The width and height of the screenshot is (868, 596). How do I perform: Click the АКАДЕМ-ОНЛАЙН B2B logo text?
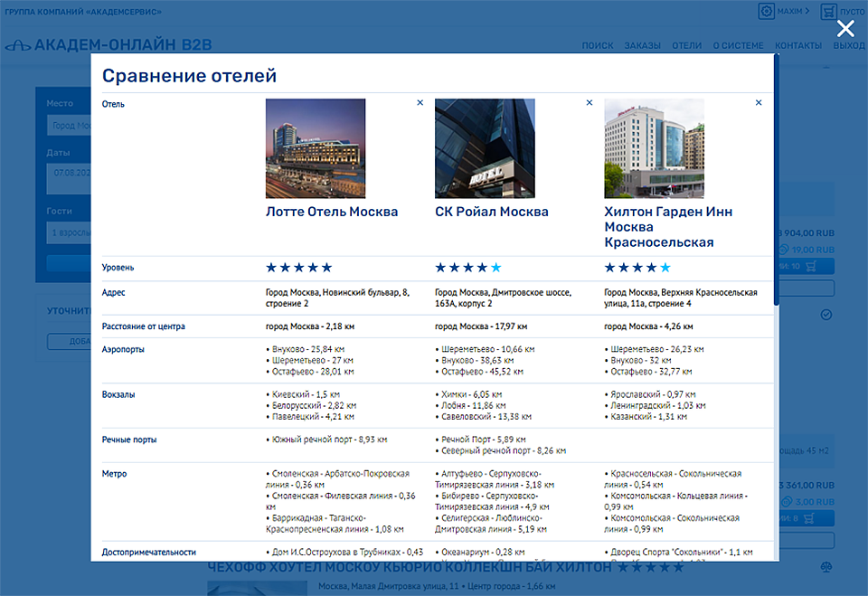point(123,45)
